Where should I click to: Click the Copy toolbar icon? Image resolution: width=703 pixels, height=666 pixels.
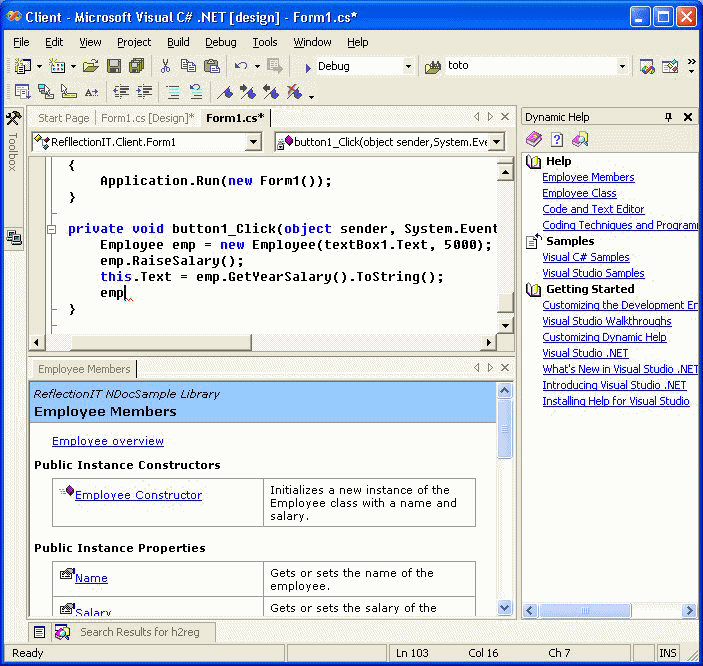(188, 66)
